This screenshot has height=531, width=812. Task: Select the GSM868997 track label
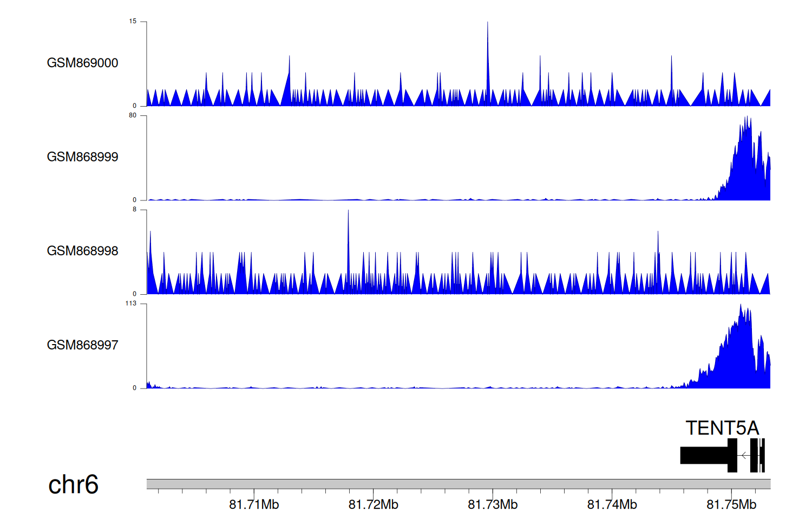click(x=82, y=345)
